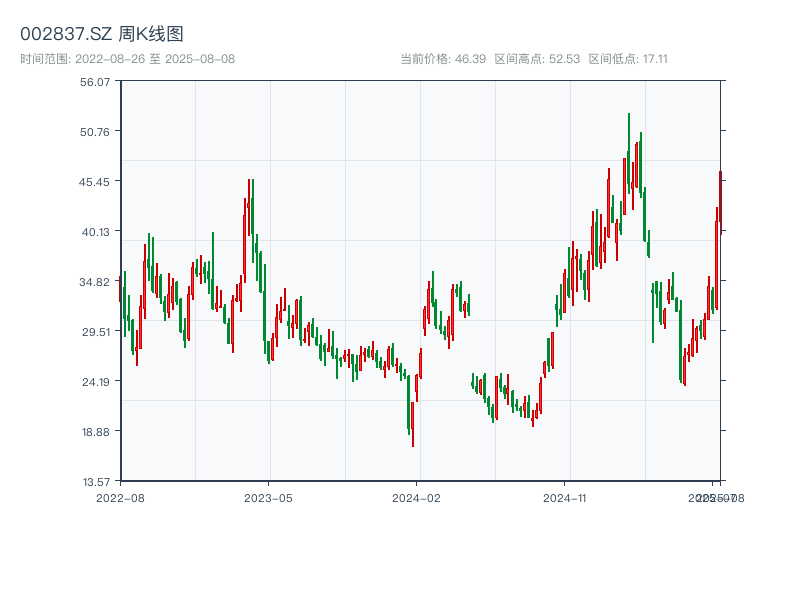This screenshot has height=600, width=800.
Task: Click the x-axis date label 2024-02
Action: coord(416,498)
